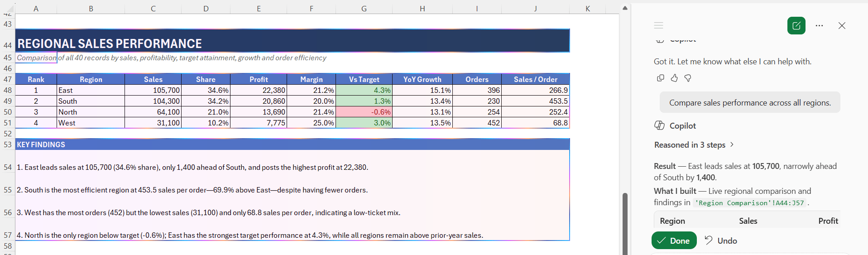Viewport: 868px width, 255px height.
Task: Copy the Copilot response
Action: click(661, 78)
